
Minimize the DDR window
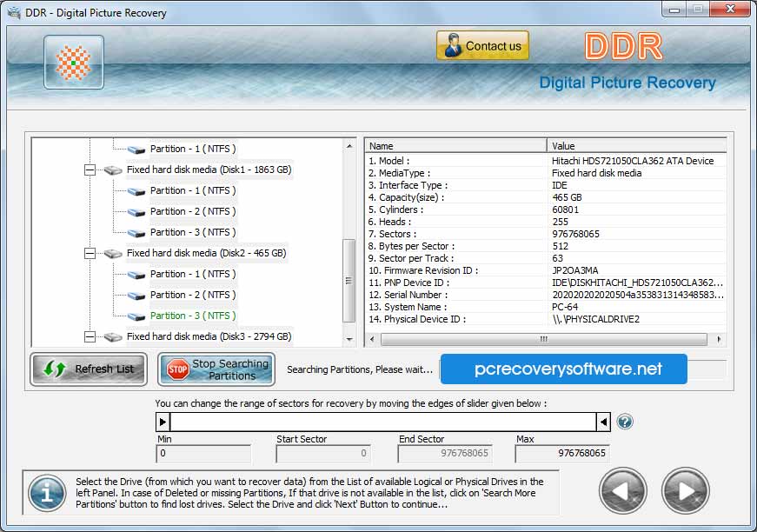[x=674, y=10]
